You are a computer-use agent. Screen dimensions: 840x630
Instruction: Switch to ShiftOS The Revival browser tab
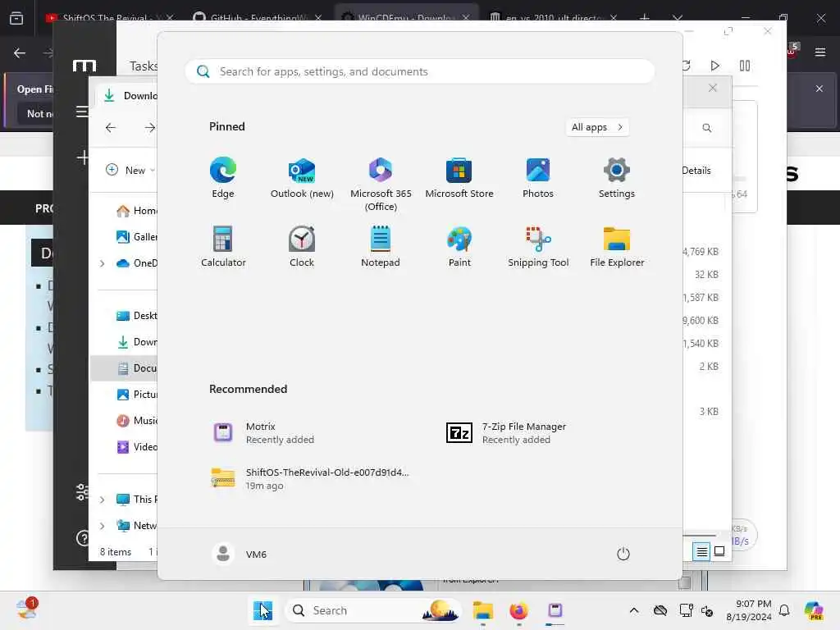[x=110, y=18]
